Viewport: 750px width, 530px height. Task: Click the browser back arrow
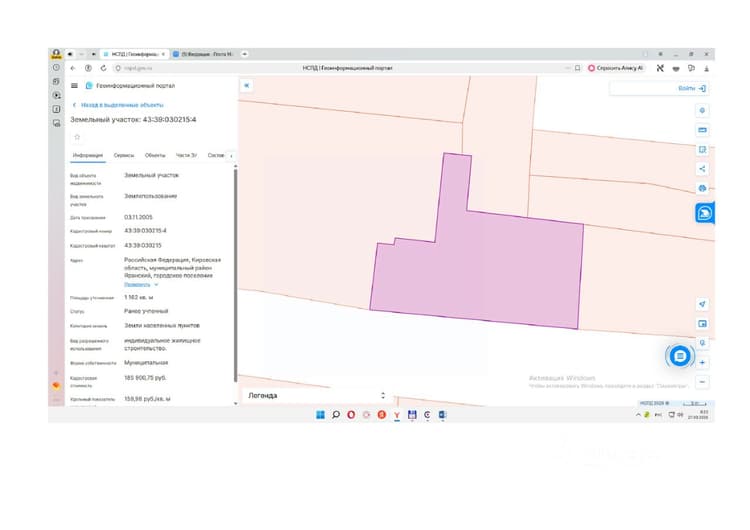tap(73, 68)
